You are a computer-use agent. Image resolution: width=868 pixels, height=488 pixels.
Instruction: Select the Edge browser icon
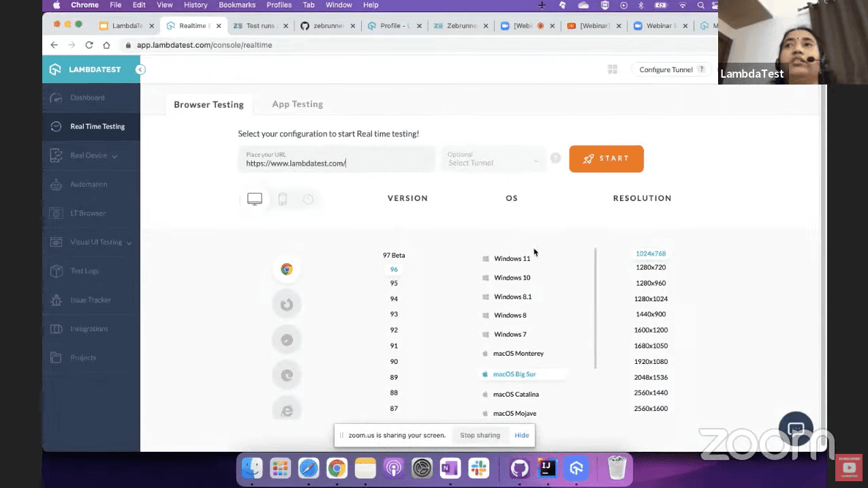[286, 375]
